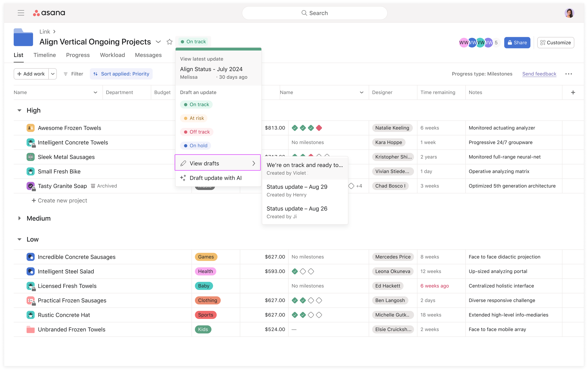Select the At risk status option

coord(194,118)
